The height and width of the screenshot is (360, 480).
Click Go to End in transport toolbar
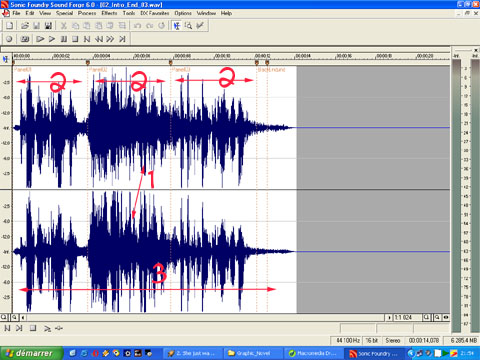[x=122, y=39]
